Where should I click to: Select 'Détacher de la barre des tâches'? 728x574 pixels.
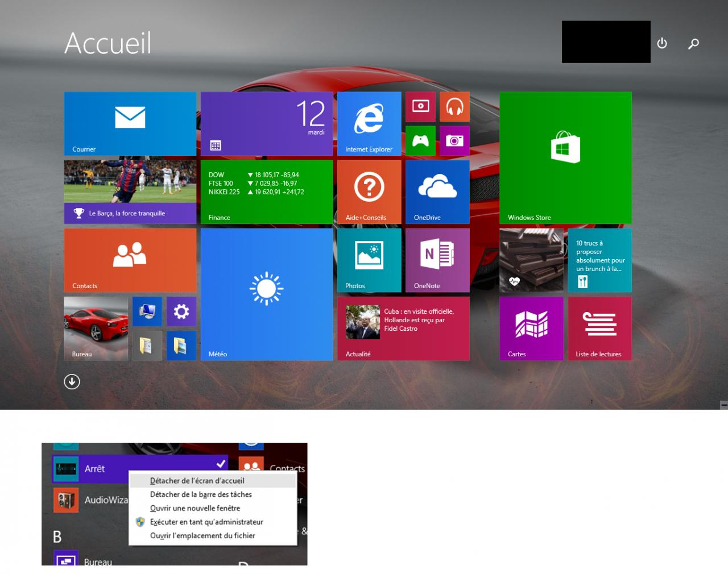[x=213, y=494]
